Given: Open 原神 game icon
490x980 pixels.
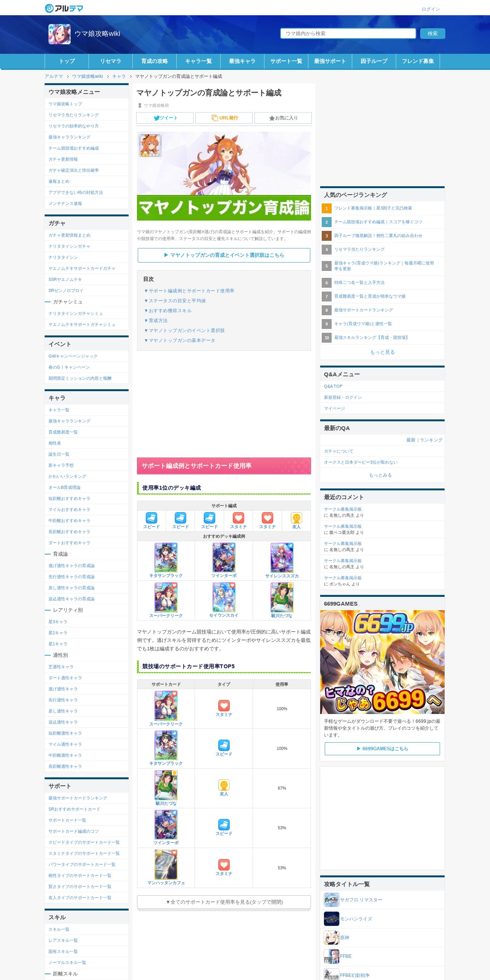Looking at the screenshot, I should (x=331, y=938).
